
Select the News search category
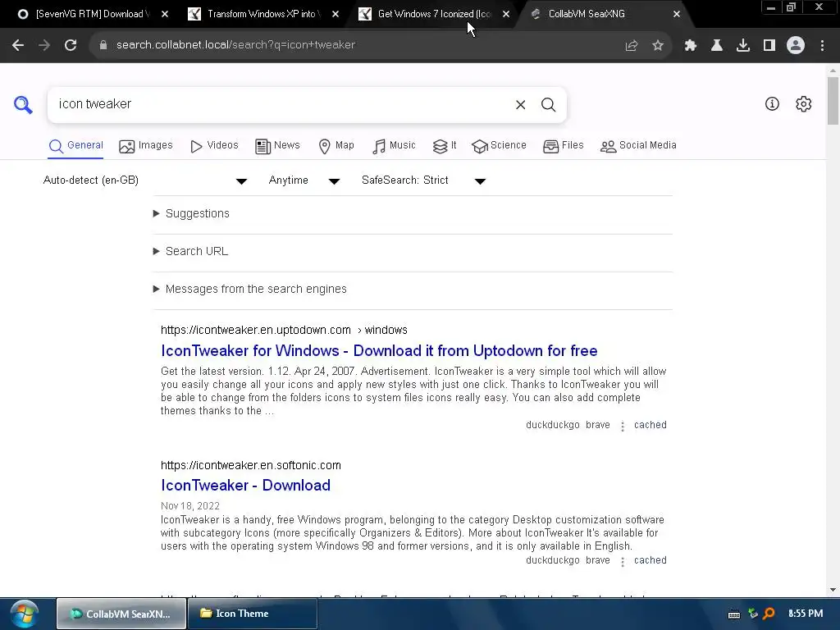(x=277, y=146)
